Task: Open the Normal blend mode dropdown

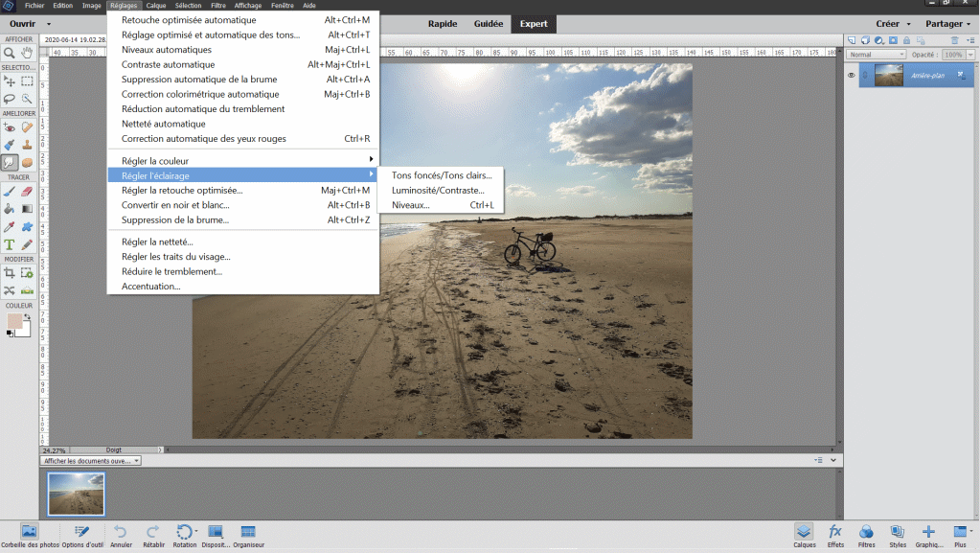Action: [876, 55]
